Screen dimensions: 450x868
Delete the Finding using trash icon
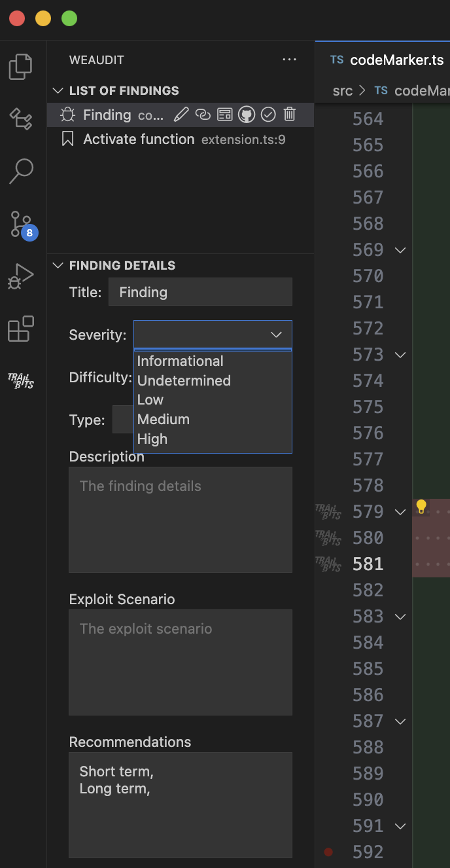290,115
